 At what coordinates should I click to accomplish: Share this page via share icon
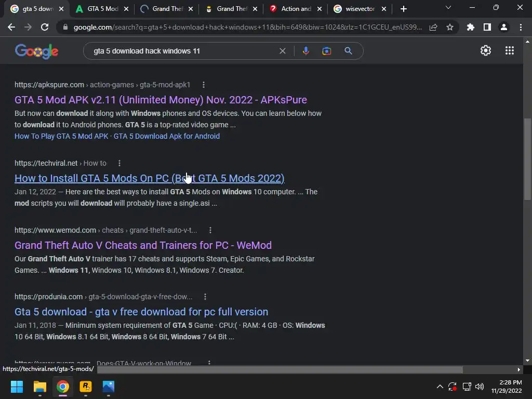tap(433, 27)
